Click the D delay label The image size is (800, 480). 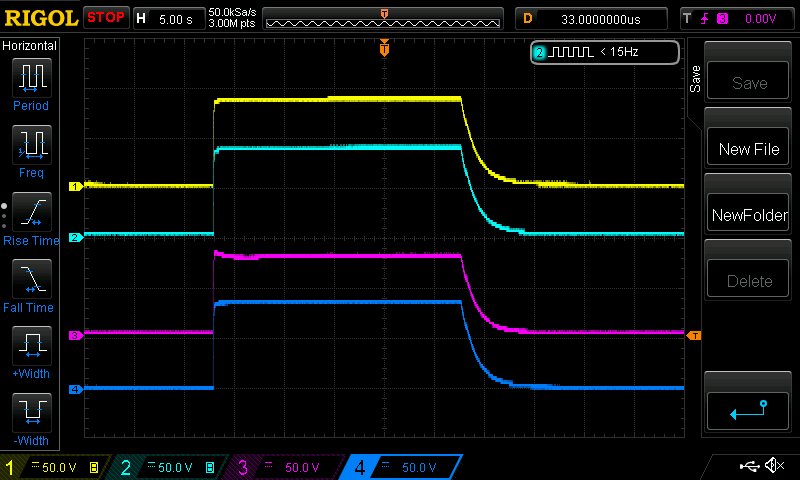click(528, 19)
